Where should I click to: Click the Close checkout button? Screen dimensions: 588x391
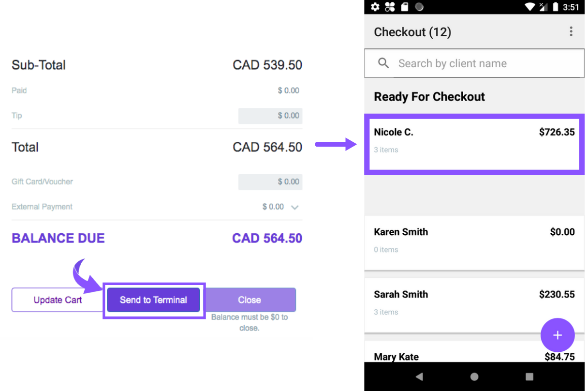tap(249, 300)
